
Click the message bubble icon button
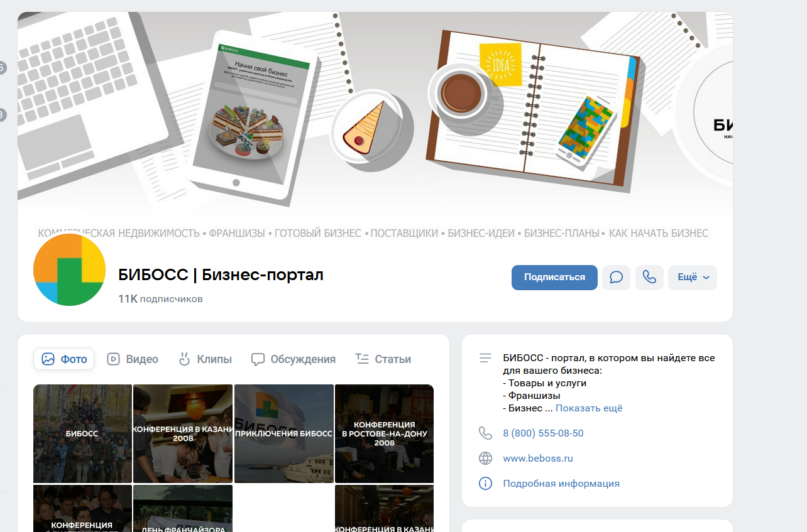click(x=616, y=278)
